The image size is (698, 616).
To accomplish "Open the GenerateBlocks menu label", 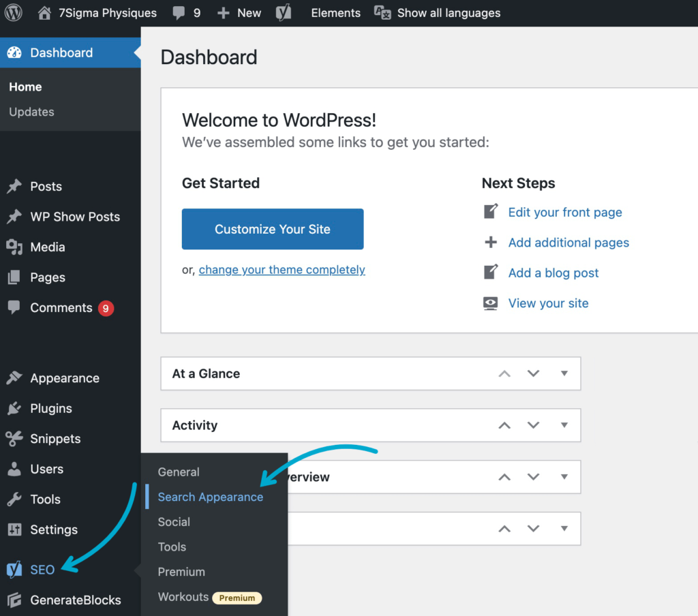I will click(x=75, y=600).
